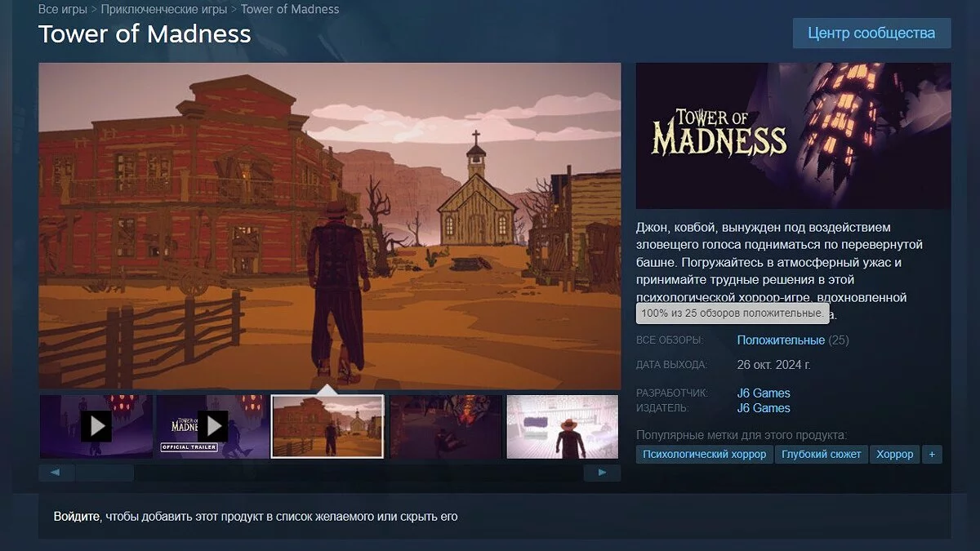Open Приключенческие игры breadcrumb link
Screen dimensions: 980x551
tap(163, 10)
